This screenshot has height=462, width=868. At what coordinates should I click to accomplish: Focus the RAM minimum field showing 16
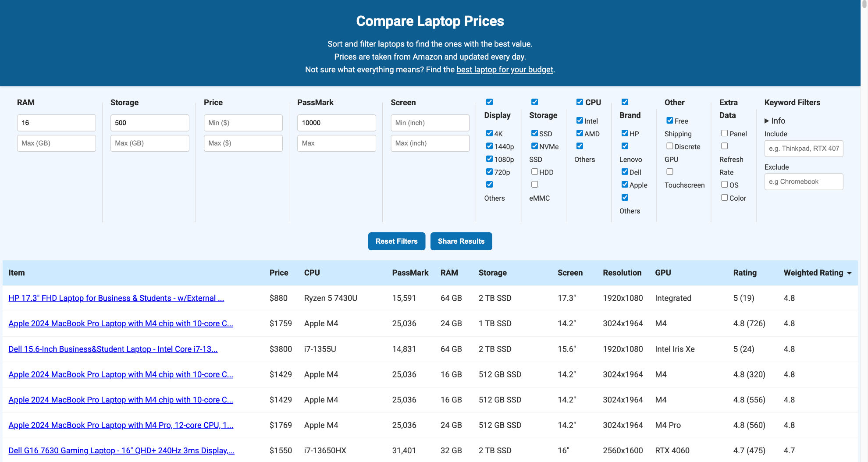pyautogui.click(x=57, y=123)
